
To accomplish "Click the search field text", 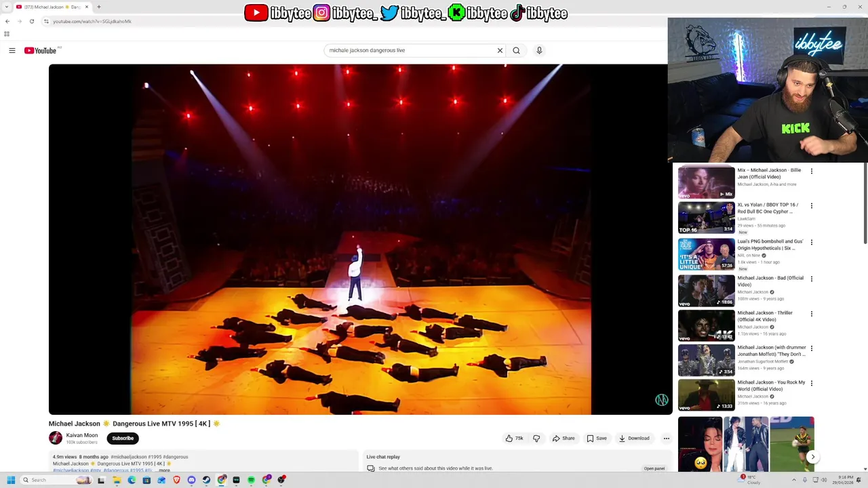I will click(x=367, y=50).
